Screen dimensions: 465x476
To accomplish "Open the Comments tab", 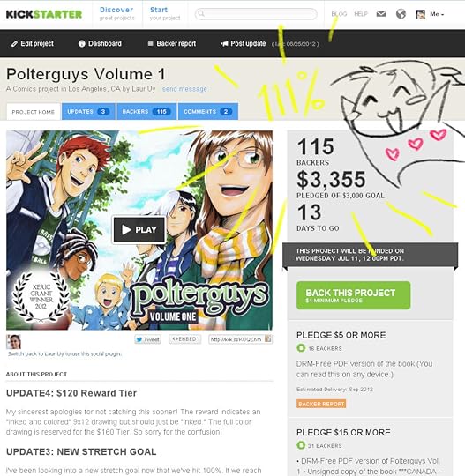I will tap(208, 112).
